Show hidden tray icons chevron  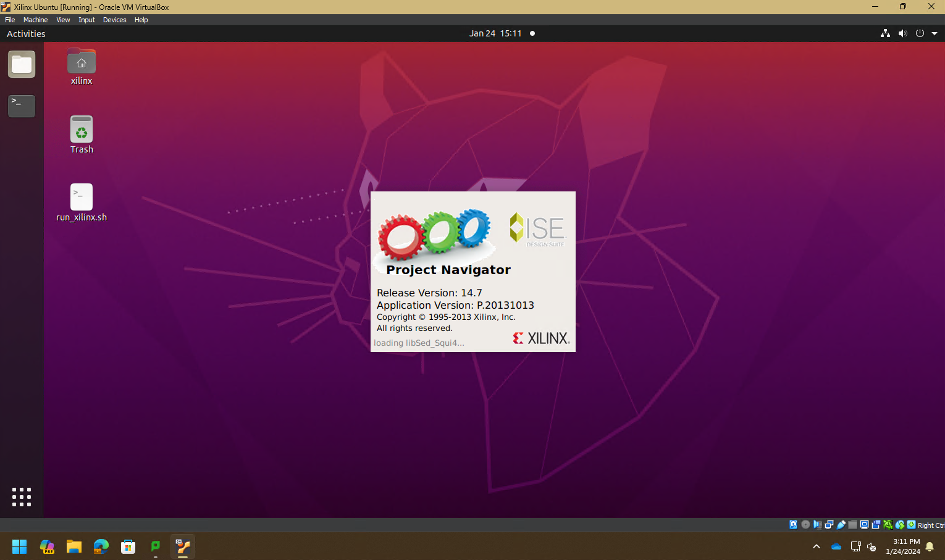click(x=817, y=546)
